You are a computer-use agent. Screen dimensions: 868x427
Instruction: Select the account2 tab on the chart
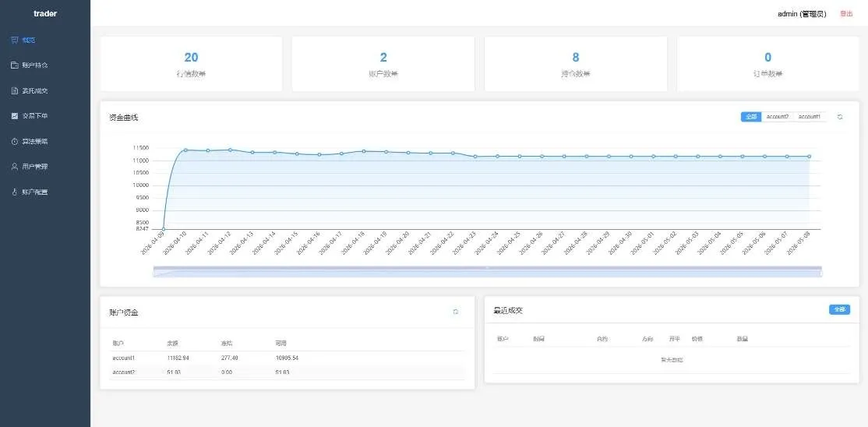coord(777,117)
